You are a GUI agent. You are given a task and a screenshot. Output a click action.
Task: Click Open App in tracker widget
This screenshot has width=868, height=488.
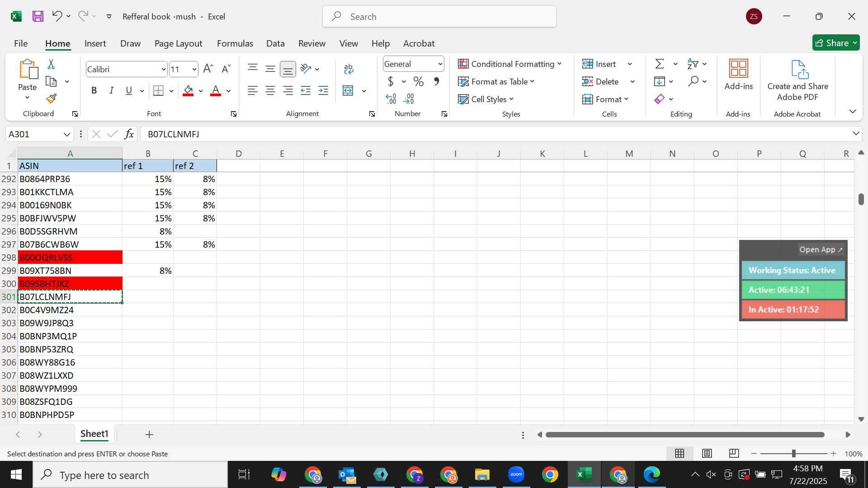821,249
